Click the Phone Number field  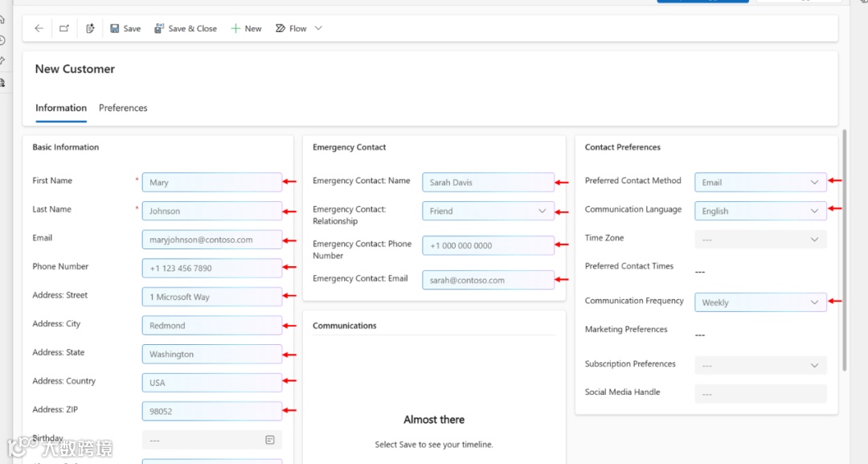[x=212, y=268]
